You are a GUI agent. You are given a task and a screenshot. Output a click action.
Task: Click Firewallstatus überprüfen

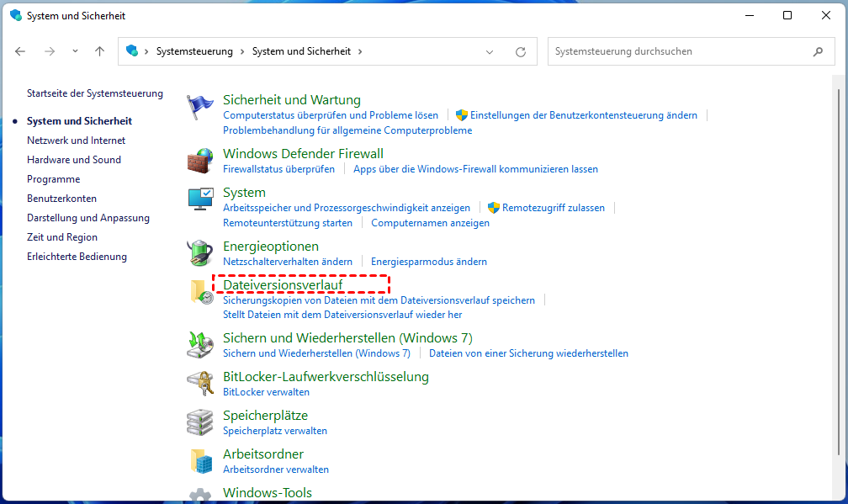click(x=278, y=169)
